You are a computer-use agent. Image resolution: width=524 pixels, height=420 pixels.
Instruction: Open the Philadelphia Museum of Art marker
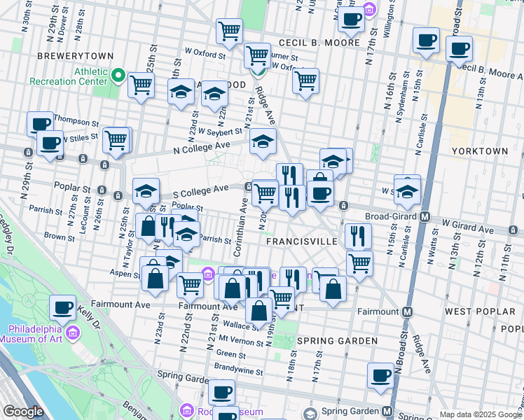tap(73, 333)
